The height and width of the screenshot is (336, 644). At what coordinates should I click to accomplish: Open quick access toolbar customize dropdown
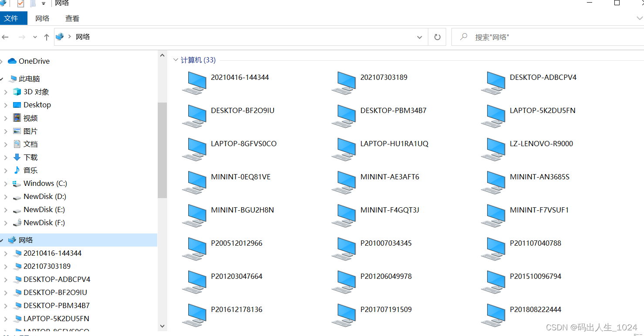44,3
